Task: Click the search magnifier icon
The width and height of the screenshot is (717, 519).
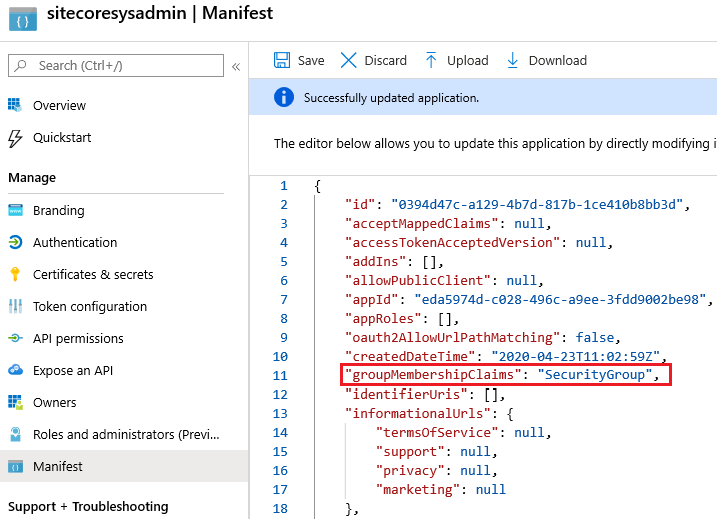Action: click(20, 65)
